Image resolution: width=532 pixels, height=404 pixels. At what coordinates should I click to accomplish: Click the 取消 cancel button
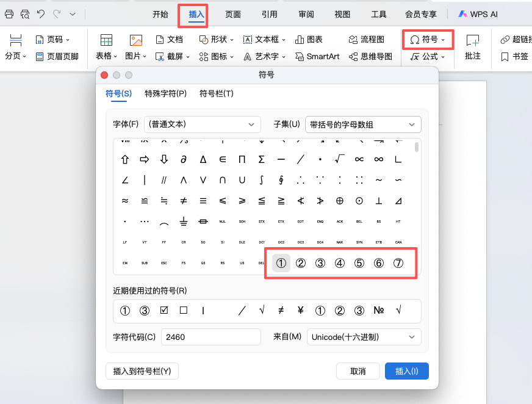point(358,371)
